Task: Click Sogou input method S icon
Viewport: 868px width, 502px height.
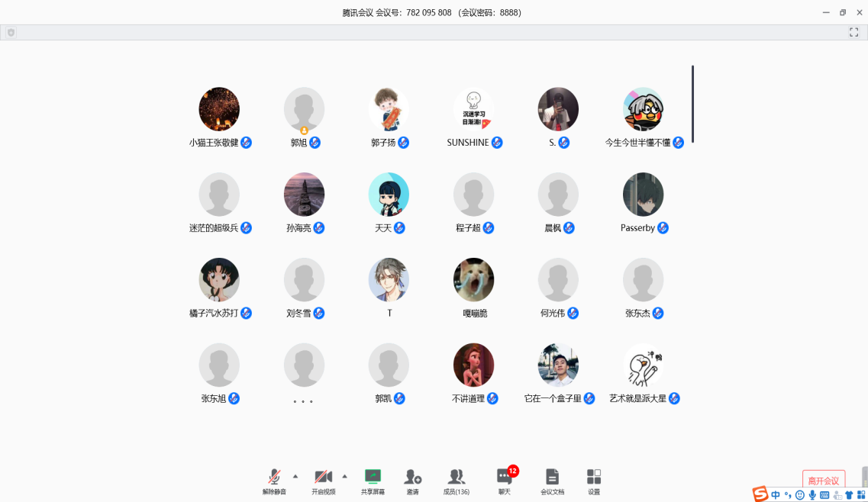Action: point(760,494)
